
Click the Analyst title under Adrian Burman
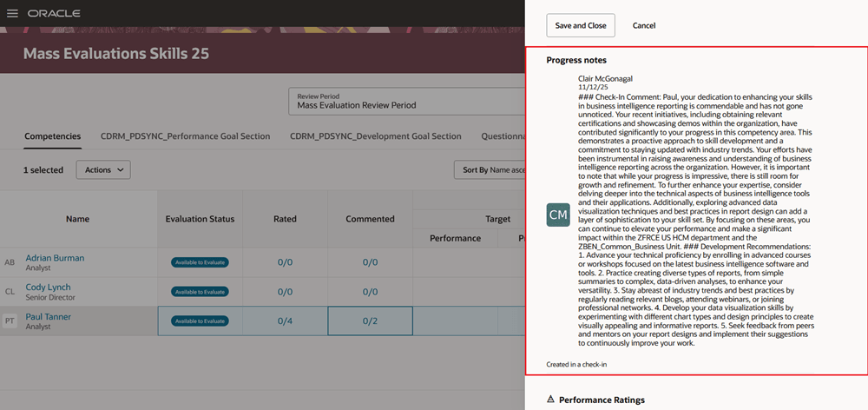coord(38,268)
